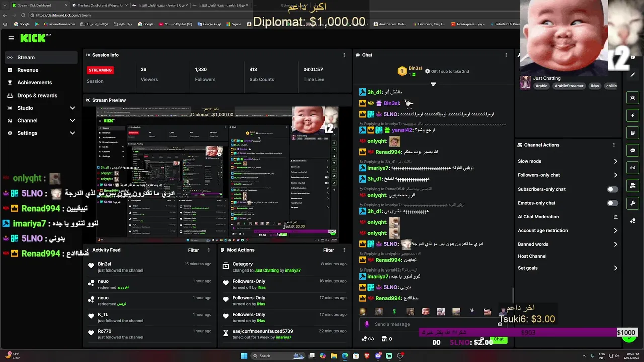This screenshot has height=362, width=644.
Task: Open Channel Actions three-dot options
Action: (x=614, y=145)
